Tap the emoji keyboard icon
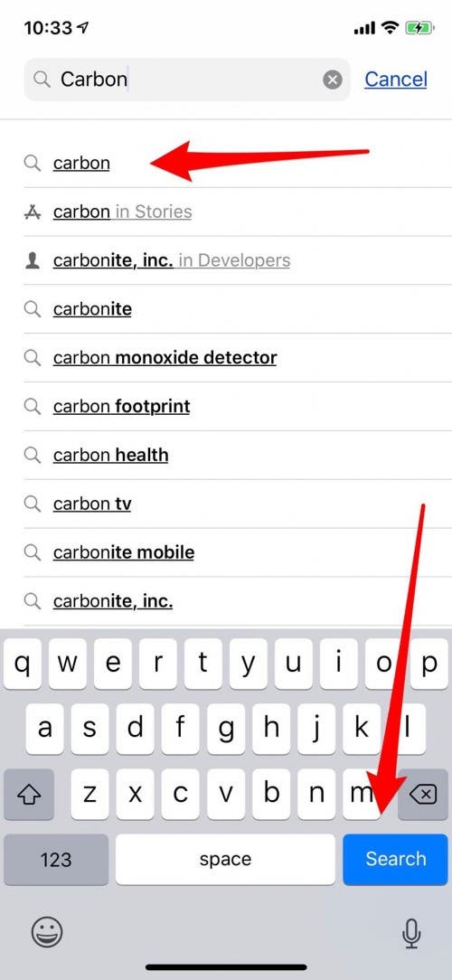This screenshot has width=452, height=980. [x=47, y=933]
